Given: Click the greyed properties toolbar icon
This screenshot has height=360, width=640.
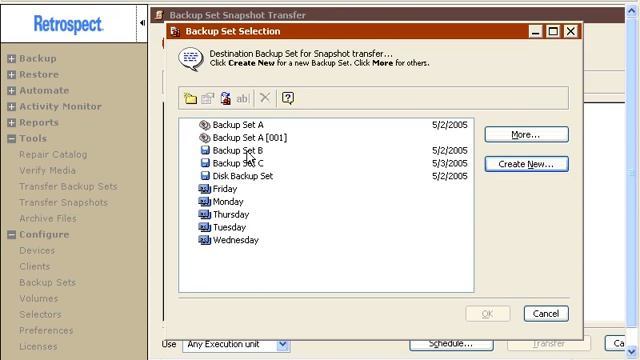Looking at the screenshot, I should click(208, 98).
